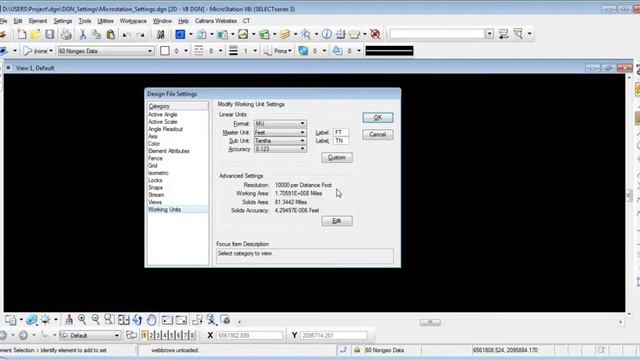Click the Save diskette icon
This screenshot has height=360, width=640.
tap(50, 34)
